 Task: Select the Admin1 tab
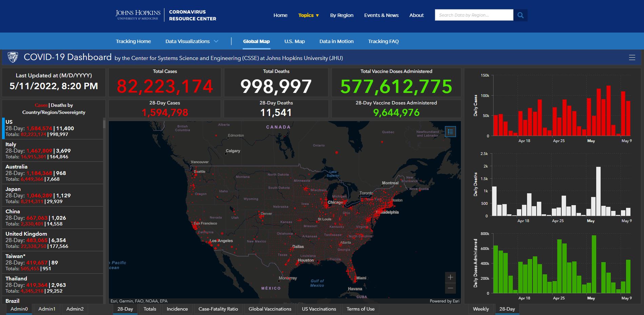[47, 309]
